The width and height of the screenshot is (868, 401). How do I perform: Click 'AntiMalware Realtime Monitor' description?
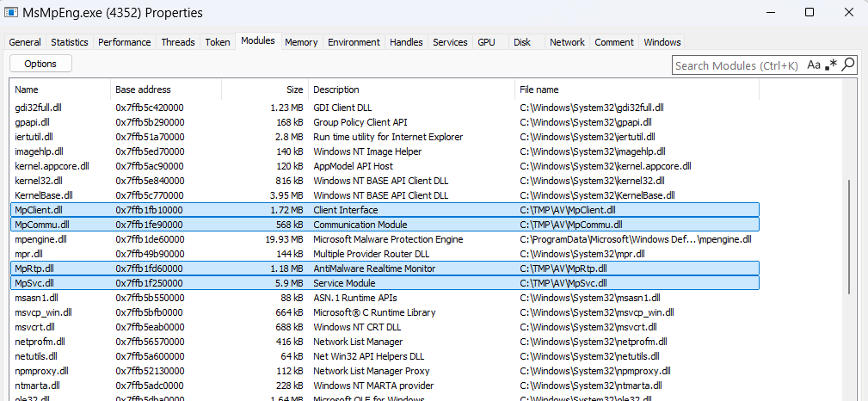374,268
